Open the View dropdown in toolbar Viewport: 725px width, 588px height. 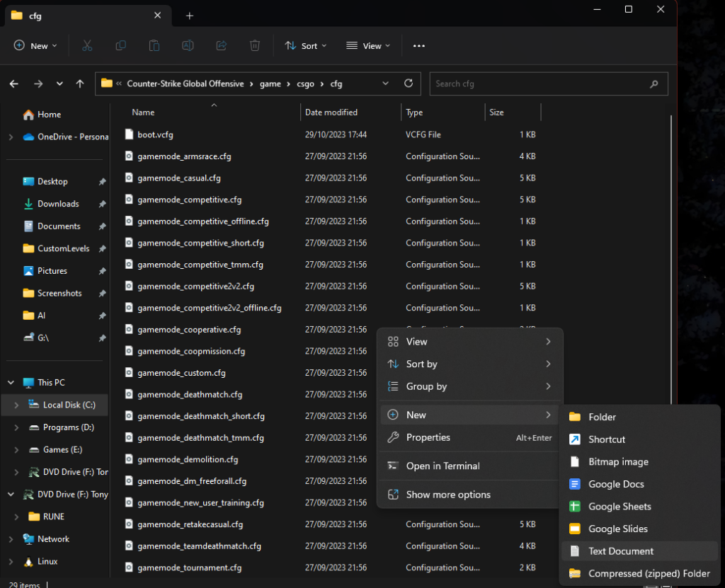click(368, 46)
